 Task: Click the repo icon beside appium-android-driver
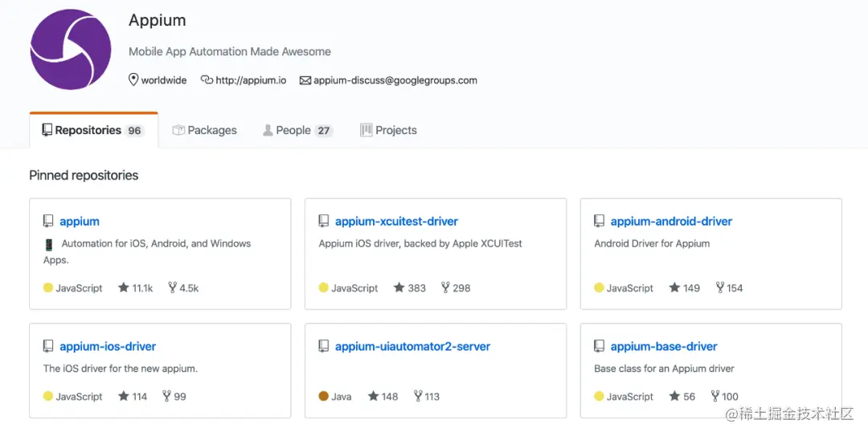click(599, 222)
